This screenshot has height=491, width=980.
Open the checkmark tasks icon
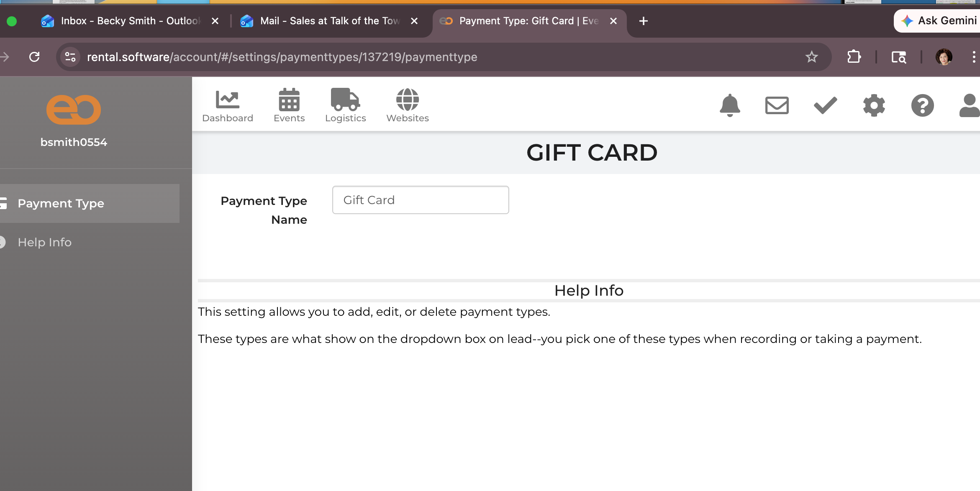tap(825, 105)
